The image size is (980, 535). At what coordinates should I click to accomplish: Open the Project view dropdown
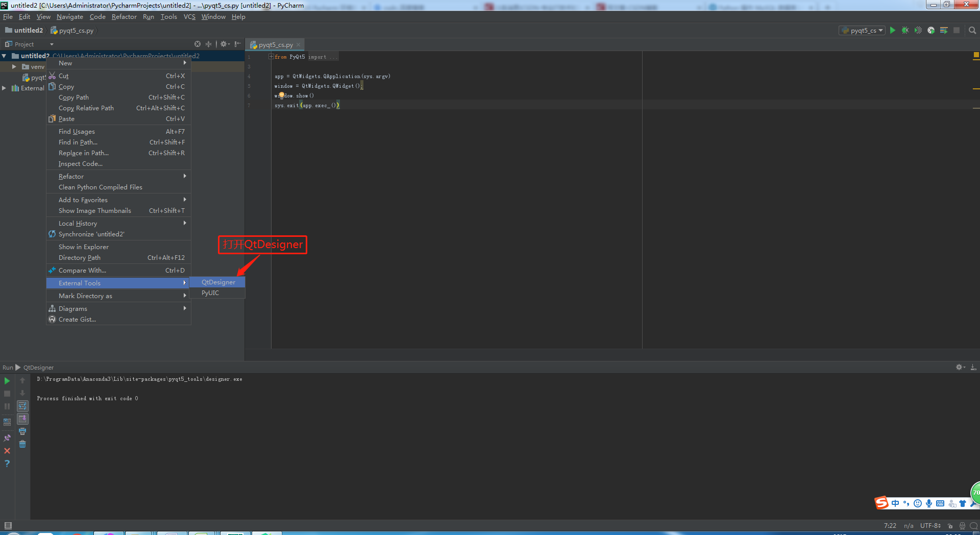[x=52, y=44]
